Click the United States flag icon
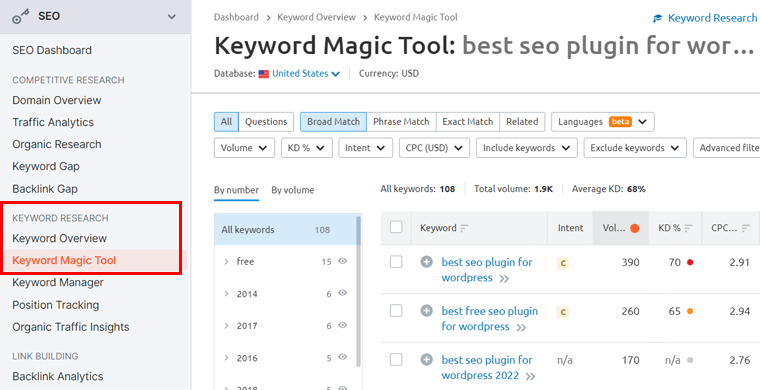Screen dimensions: 760x390 tap(264, 74)
